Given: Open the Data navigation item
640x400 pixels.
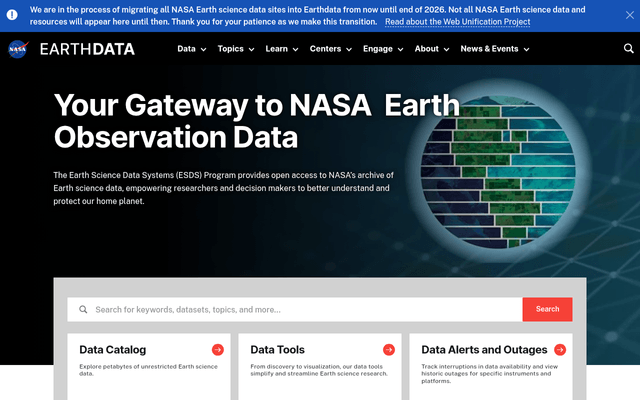Looking at the screenshot, I should 186,49.
